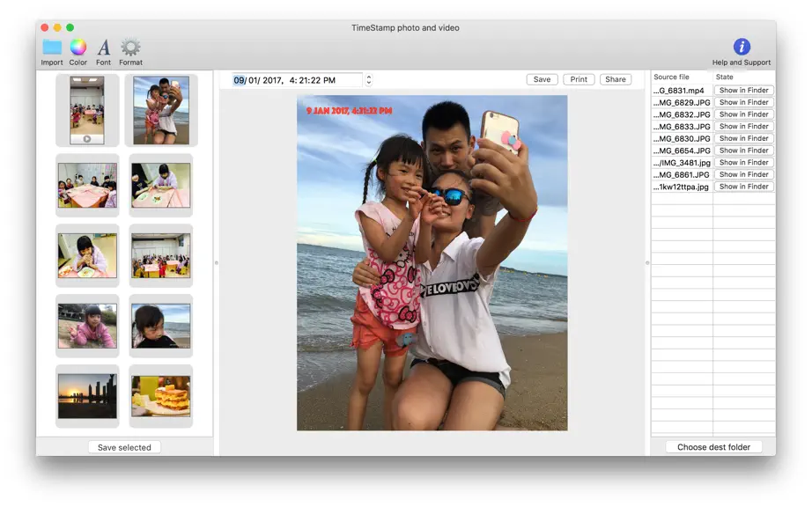Image resolution: width=812 pixels, height=507 pixels.
Task: Click the Share button
Action: [616, 79]
